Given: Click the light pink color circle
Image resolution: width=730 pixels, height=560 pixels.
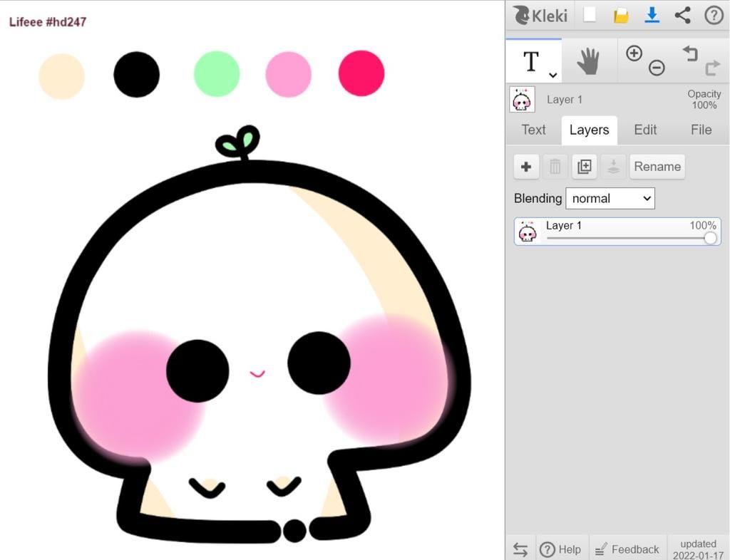Looking at the screenshot, I should 288,74.
